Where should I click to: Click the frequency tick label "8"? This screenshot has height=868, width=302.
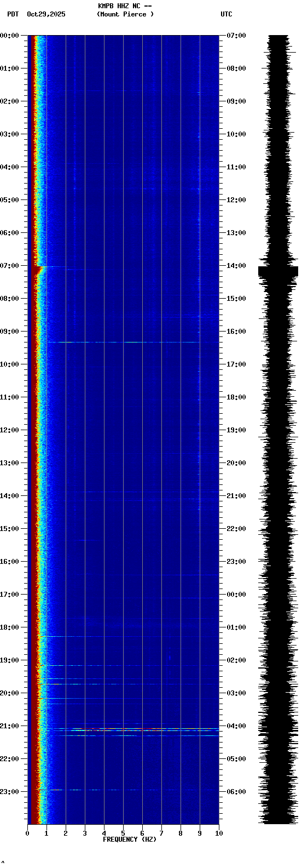point(181,833)
